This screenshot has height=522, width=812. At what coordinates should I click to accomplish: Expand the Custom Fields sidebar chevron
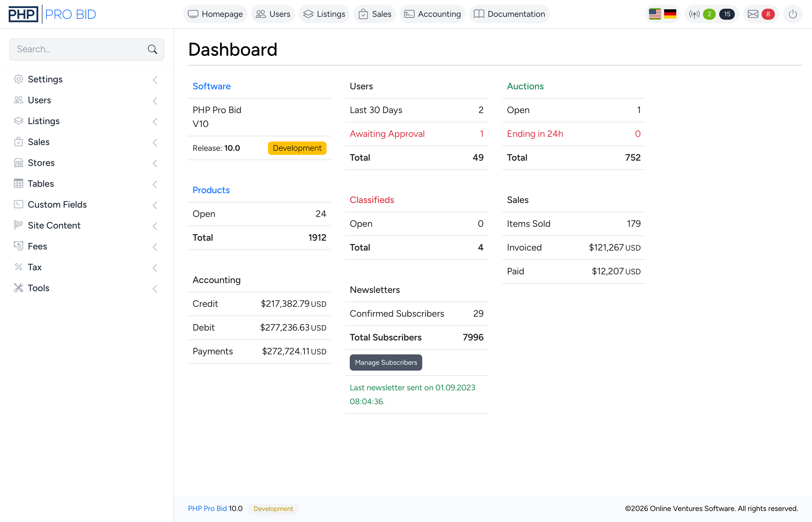[x=155, y=205]
